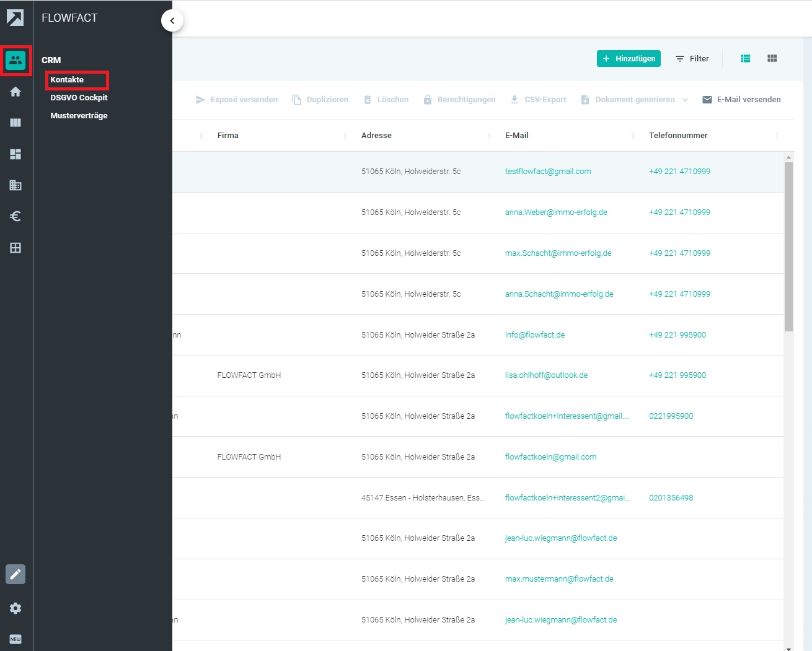Click the FLOWFACT logo icon

[x=15, y=18]
